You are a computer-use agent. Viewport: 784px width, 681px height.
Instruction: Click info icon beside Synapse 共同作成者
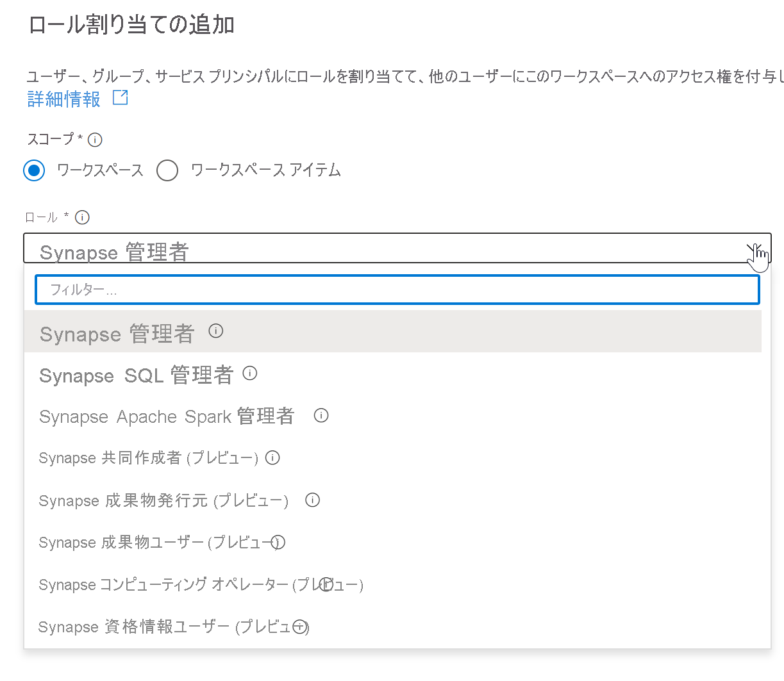273,458
